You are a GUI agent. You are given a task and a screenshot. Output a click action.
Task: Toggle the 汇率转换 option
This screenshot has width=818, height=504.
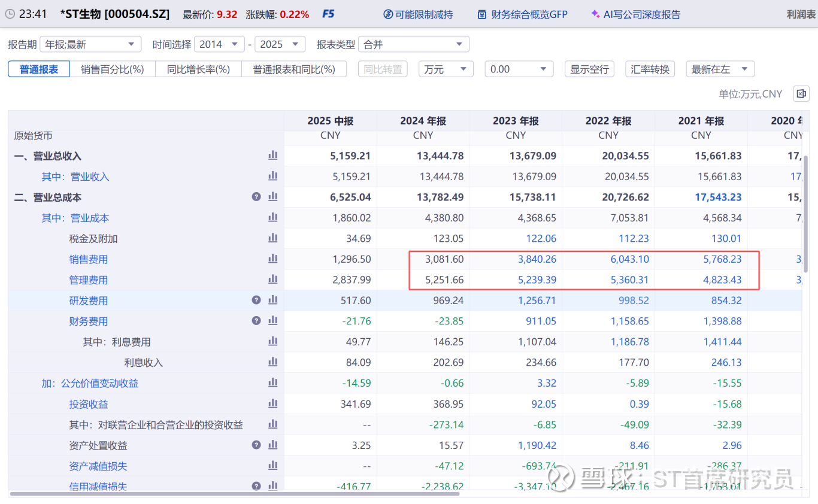point(650,69)
